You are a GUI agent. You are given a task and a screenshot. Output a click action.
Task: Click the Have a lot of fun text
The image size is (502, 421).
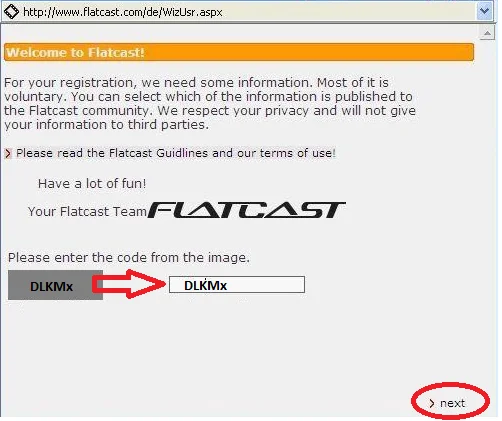coord(92,184)
